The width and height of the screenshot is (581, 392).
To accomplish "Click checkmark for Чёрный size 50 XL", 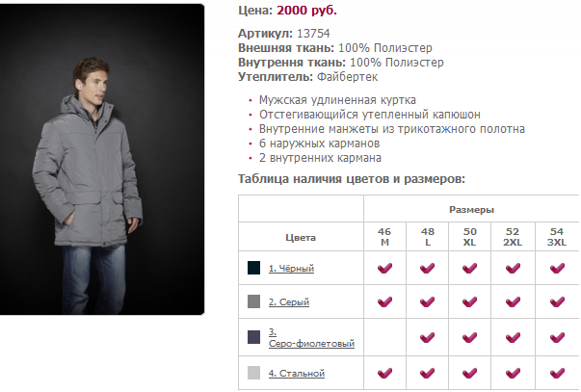I will pos(470,268).
